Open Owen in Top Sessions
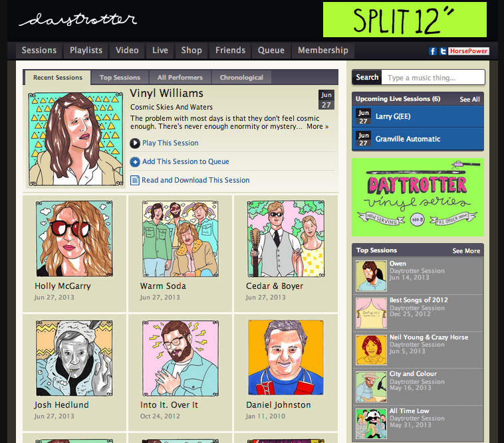Viewport: 504px width, 443px height. [x=398, y=264]
